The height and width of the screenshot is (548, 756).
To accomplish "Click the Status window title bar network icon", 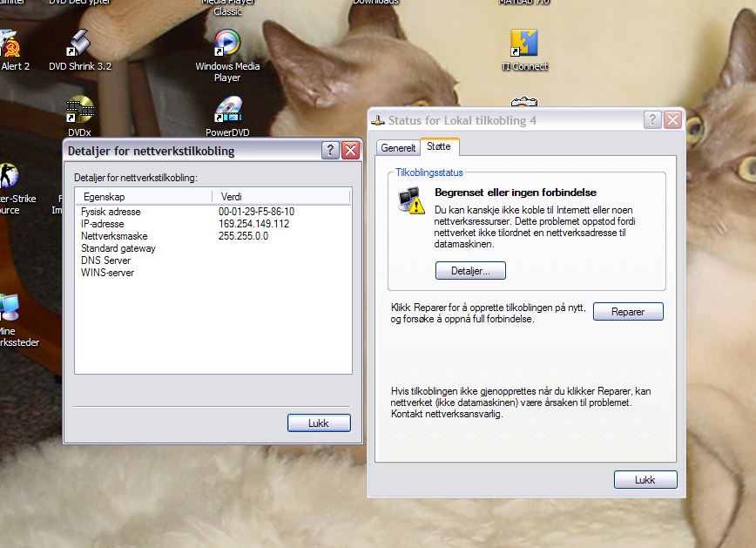I will (x=378, y=120).
